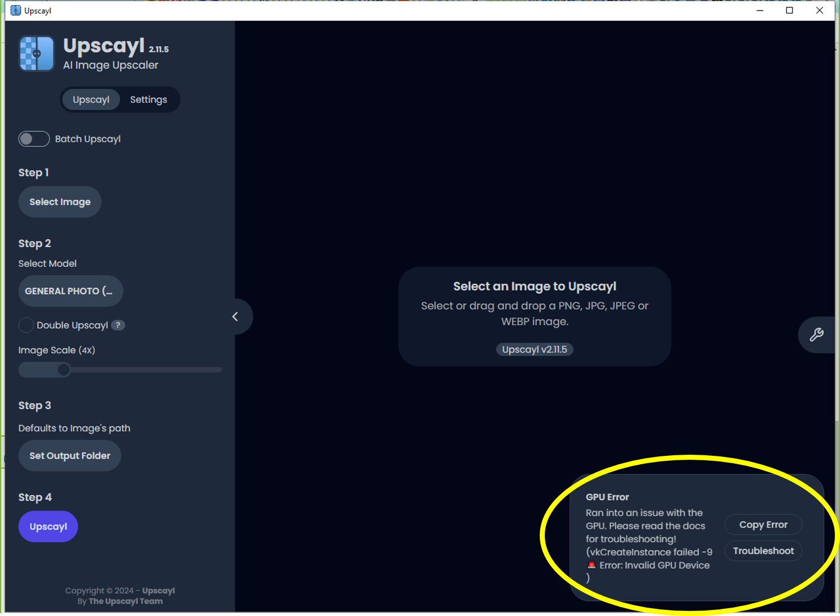Click the Double Upscayl help question mark
The height and width of the screenshot is (616, 840).
coord(118,325)
